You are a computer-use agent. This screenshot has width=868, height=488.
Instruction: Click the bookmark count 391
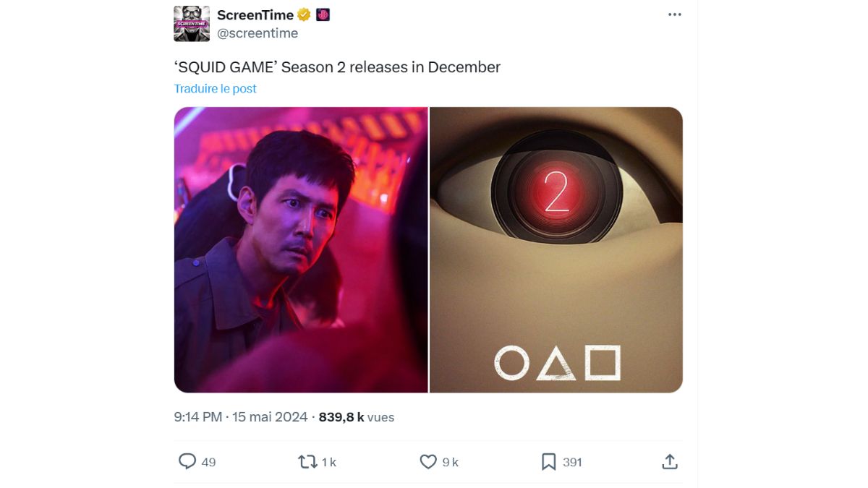coord(572,462)
